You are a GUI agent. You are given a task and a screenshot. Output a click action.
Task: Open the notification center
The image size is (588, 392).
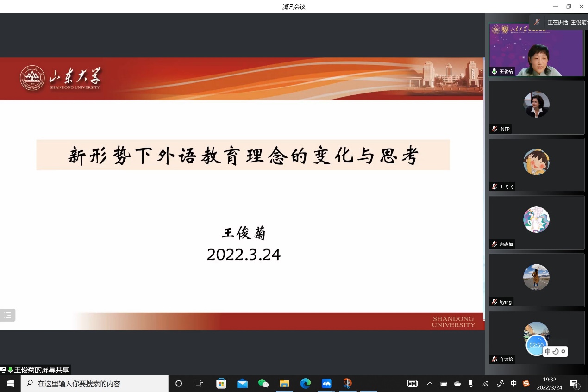(x=575, y=384)
